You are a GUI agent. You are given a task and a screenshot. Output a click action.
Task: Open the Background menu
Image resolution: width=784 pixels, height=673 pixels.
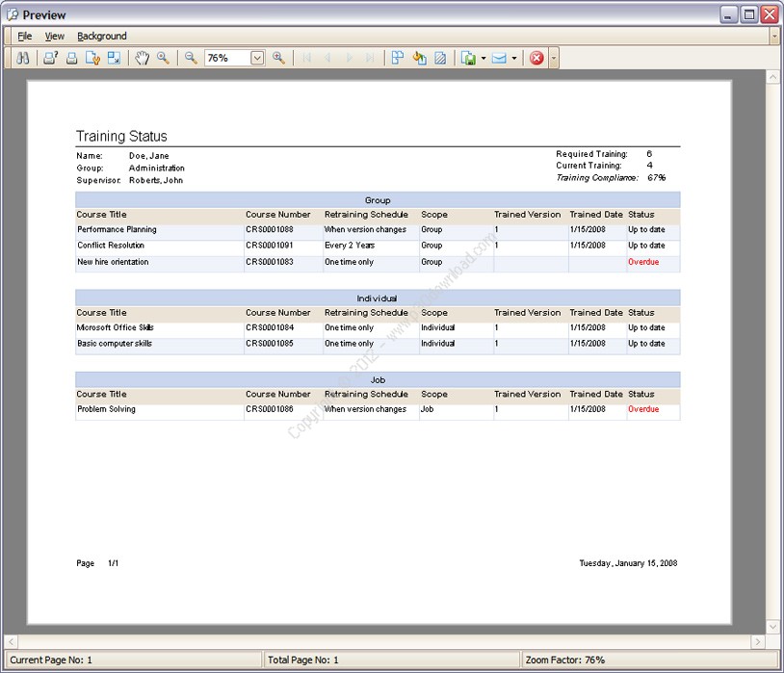102,36
